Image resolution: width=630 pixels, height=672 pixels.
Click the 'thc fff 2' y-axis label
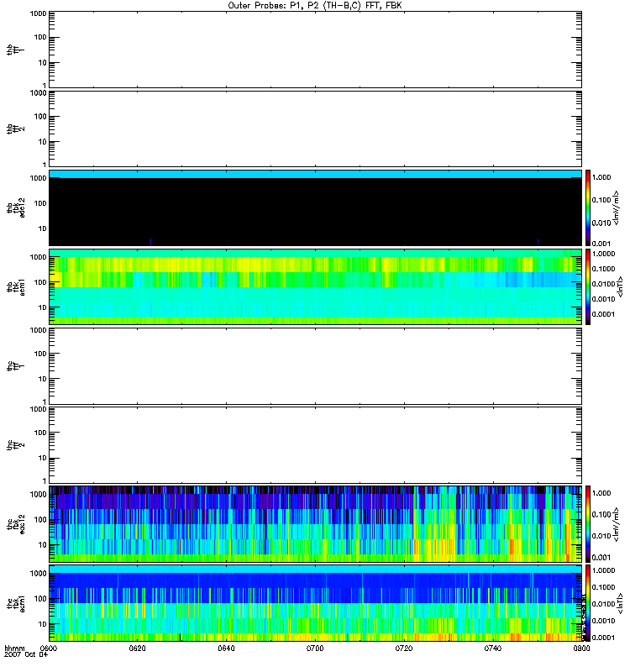(15, 445)
